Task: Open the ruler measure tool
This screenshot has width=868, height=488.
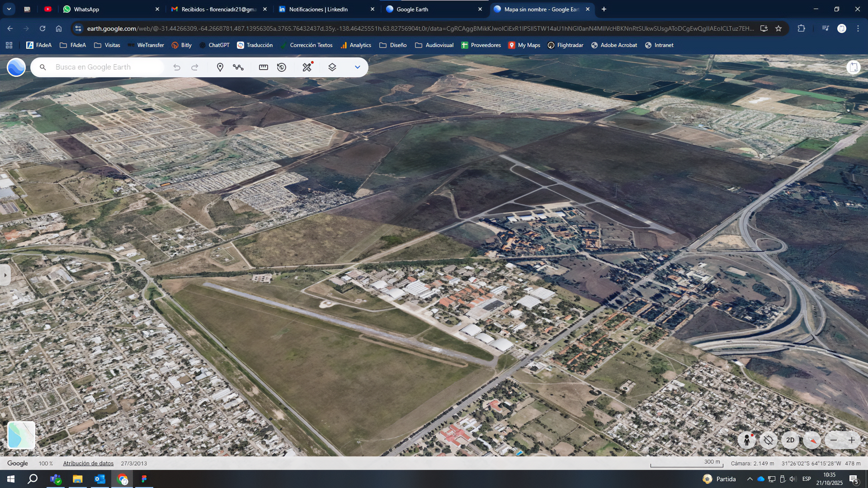Action: (x=263, y=67)
